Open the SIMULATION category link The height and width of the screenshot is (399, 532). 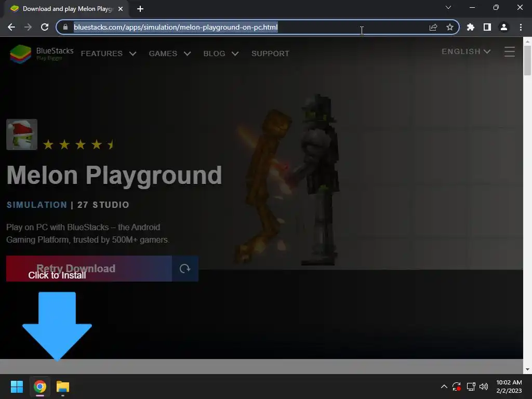(x=37, y=205)
